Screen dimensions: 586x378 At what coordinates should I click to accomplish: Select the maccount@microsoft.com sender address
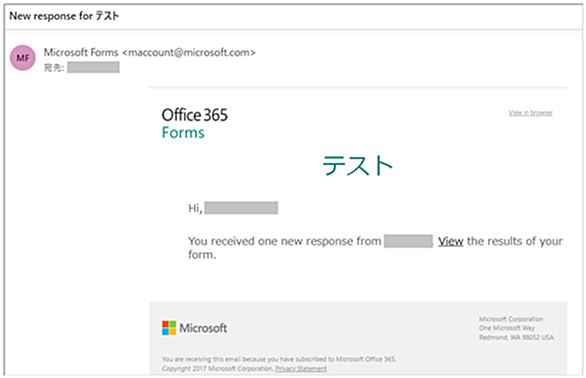point(189,53)
